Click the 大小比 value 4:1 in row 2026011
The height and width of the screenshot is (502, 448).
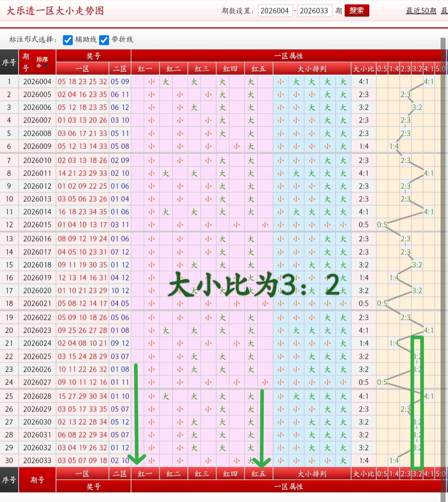[363, 173]
